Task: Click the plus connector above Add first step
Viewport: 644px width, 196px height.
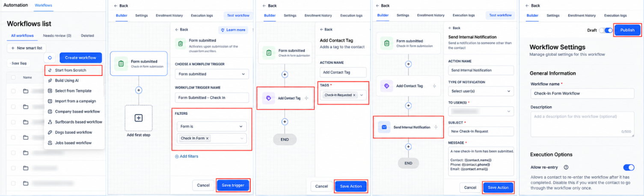Action: (139, 90)
